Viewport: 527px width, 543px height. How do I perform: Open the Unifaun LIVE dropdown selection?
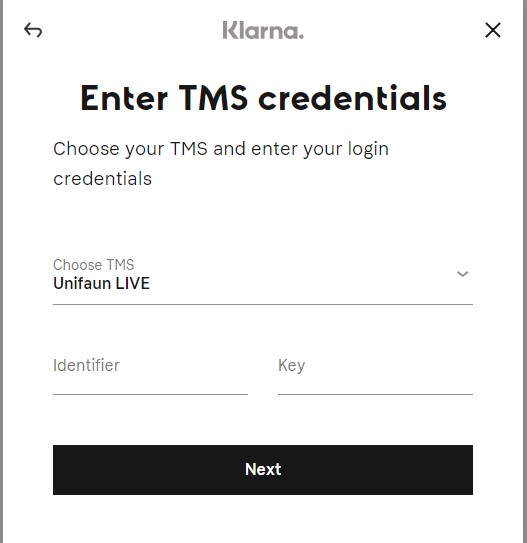(263, 281)
